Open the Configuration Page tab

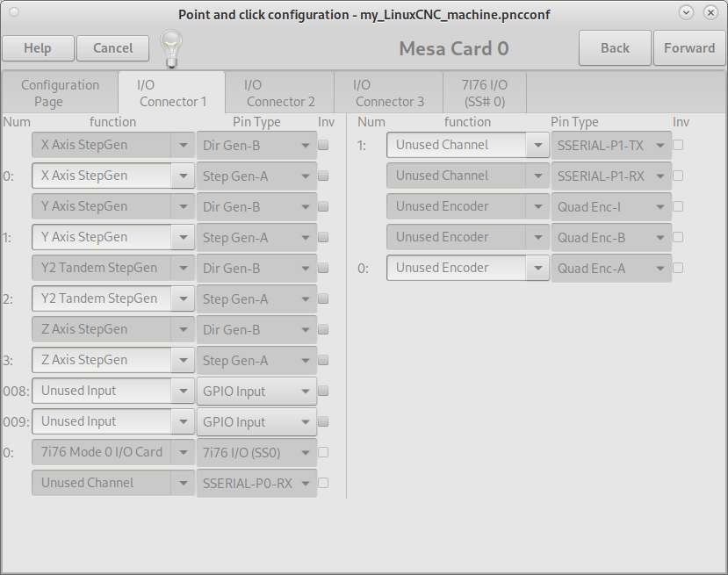pyautogui.click(x=60, y=93)
